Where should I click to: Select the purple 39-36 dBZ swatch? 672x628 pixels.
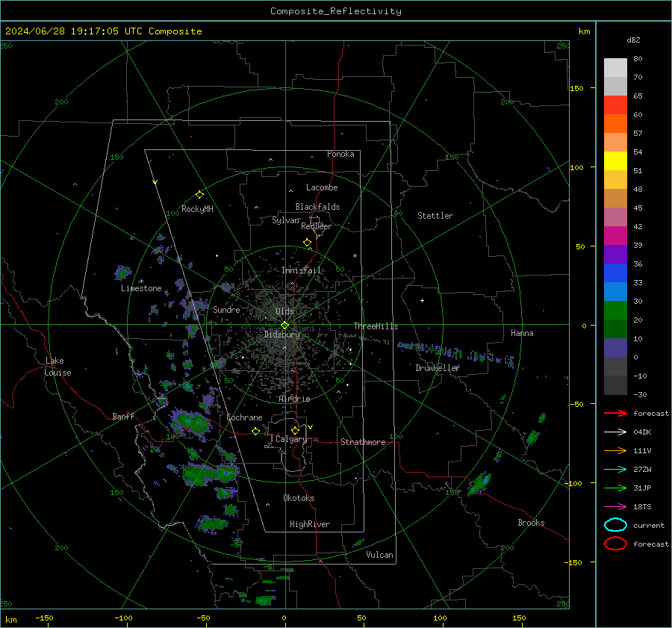[615, 254]
